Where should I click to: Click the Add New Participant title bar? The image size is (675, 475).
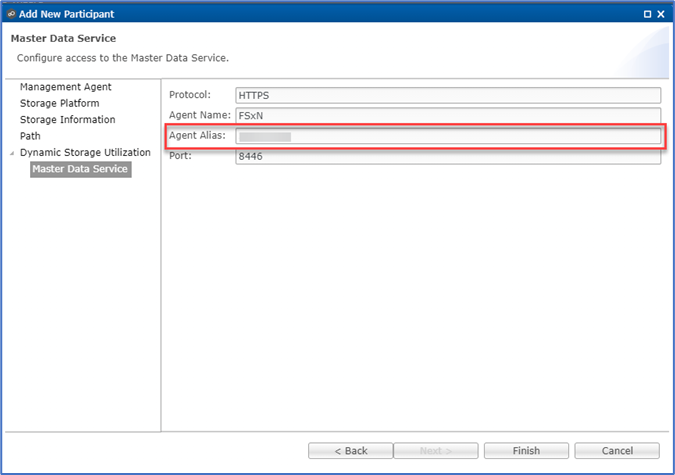(300, 14)
